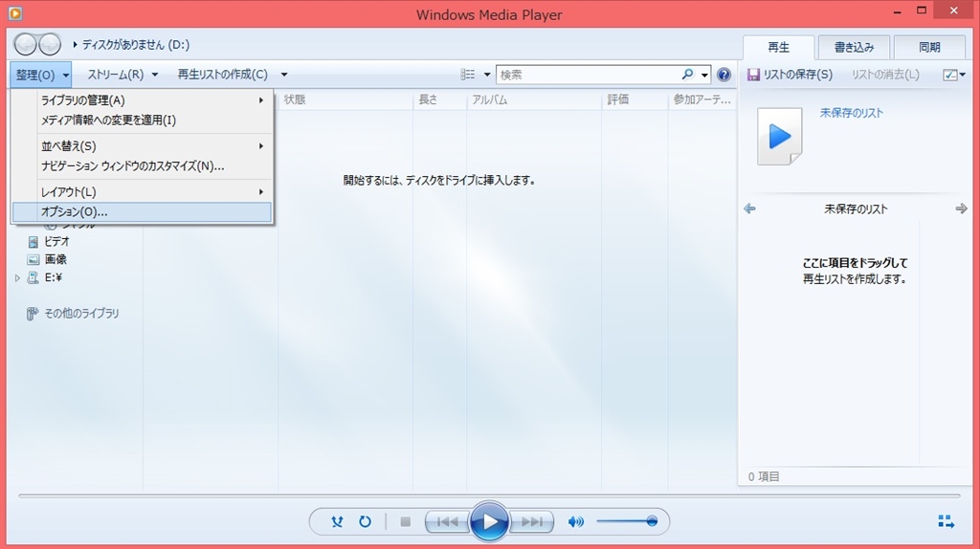This screenshot has height=549, width=980.
Task: Click 再生リストの作成(C) button
Action: click(222, 75)
